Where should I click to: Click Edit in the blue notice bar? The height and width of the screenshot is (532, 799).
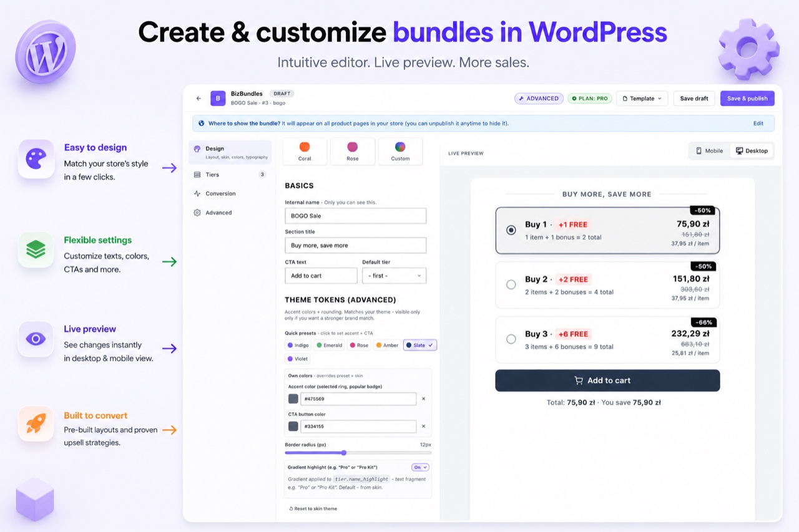pyautogui.click(x=758, y=123)
